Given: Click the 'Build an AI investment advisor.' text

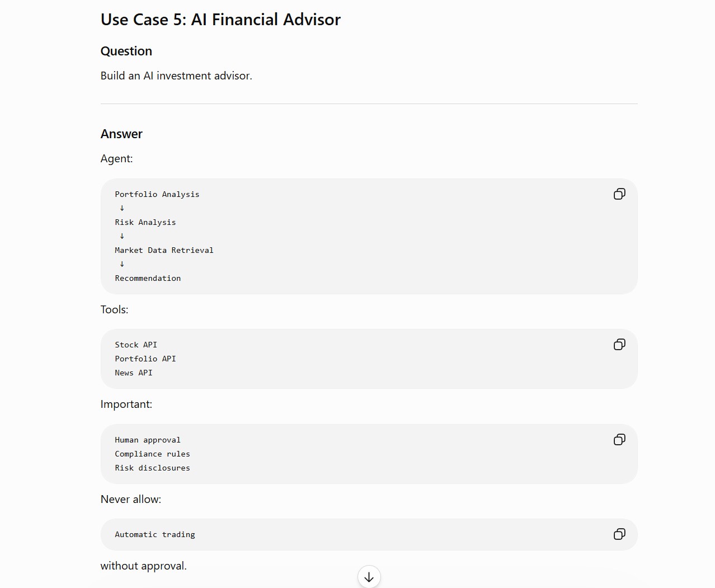Looking at the screenshot, I should click(x=176, y=76).
